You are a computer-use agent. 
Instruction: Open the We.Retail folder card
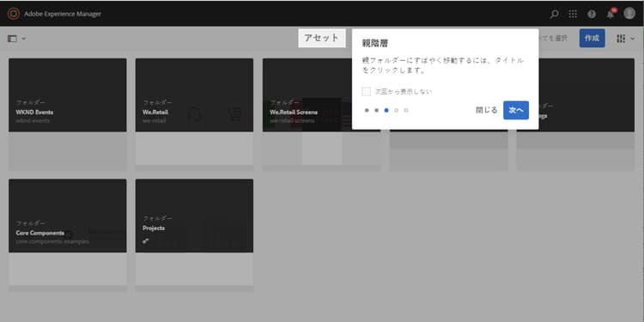[x=194, y=114]
